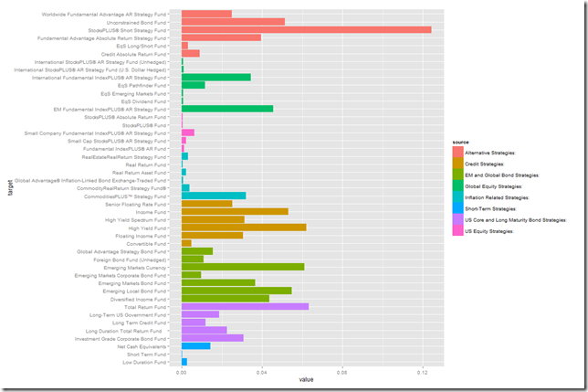Screen dimensions: 588x392
Task: Click the 'EqS Long/Short Fund' axis label
Action: [141, 46]
